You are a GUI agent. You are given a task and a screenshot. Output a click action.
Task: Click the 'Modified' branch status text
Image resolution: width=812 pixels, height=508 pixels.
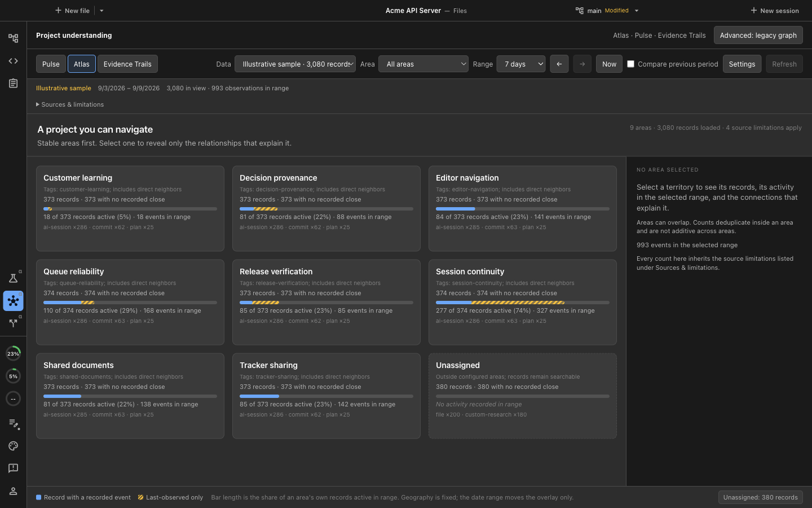click(x=616, y=11)
